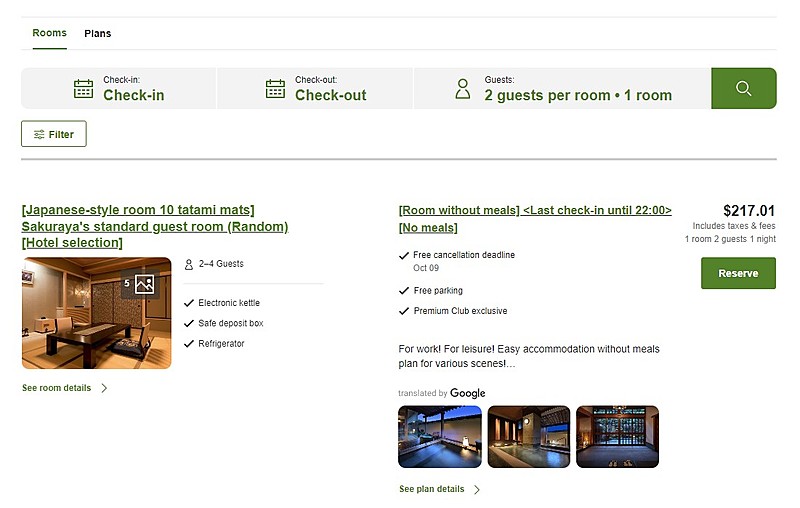
Task: Open the lattice window entrance thumbnail
Action: 617,437
